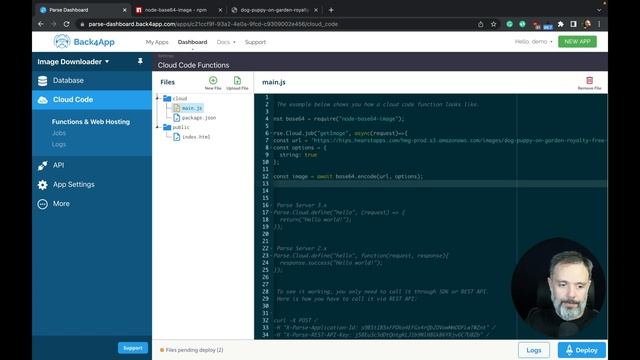Image resolution: width=640 pixels, height=360 pixels.
Task: Open a new browser tab
Action: click(331, 10)
